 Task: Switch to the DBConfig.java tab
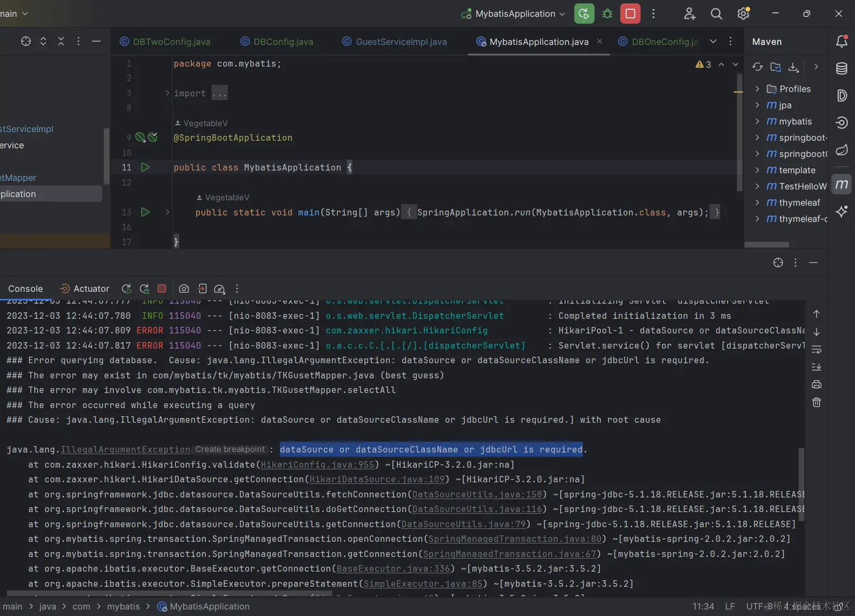tap(277, 42)
